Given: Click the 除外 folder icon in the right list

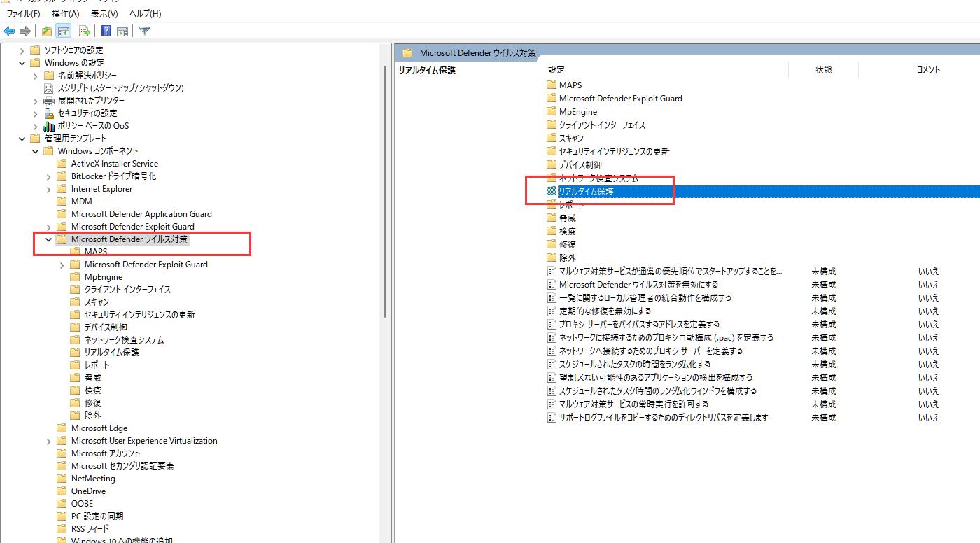Looking at the screenshot, I should [x=552, y=258].
